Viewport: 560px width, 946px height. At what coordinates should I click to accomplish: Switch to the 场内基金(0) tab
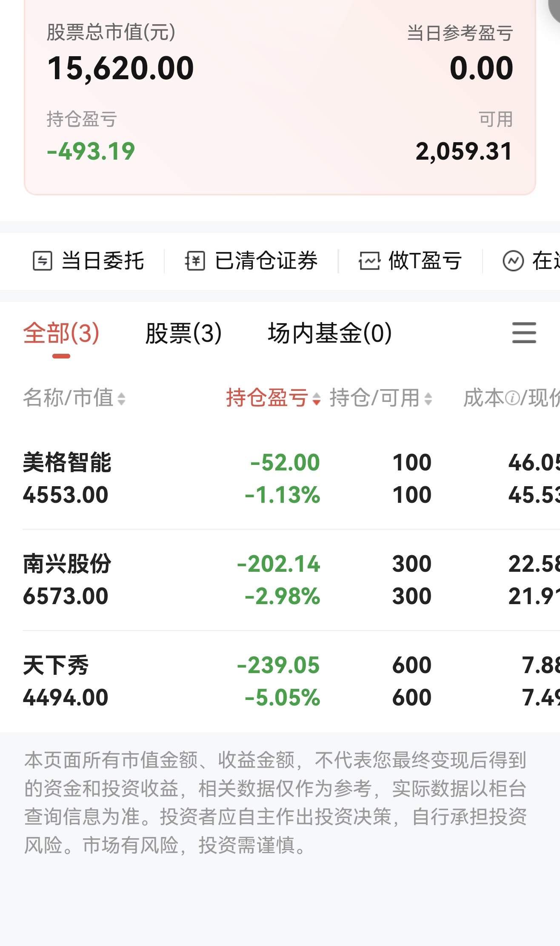[330, 333]
